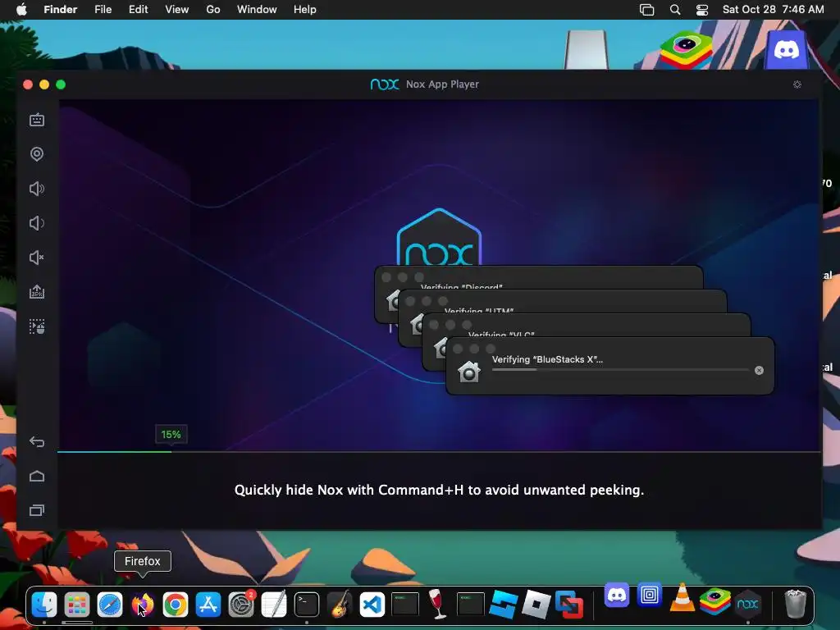Open the File menu

[103, 10]
